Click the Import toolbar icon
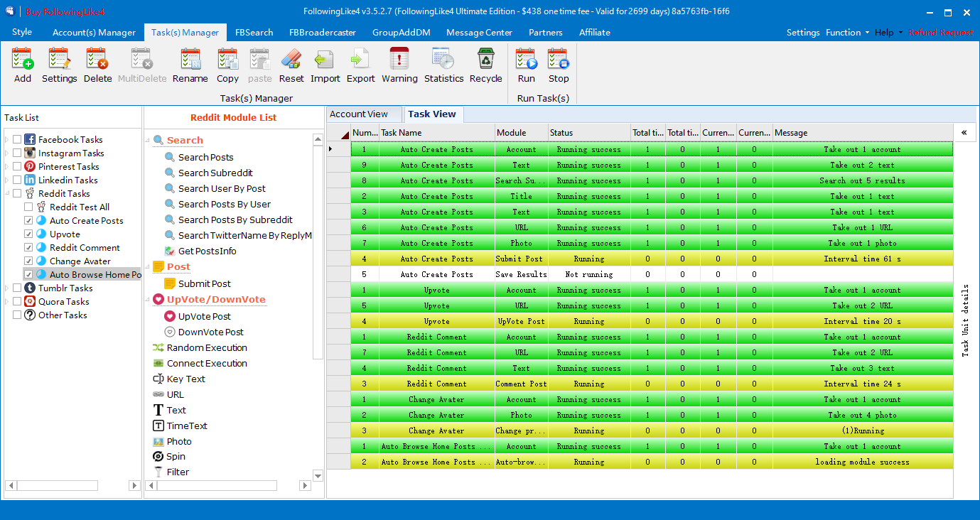 pos(325,59)
